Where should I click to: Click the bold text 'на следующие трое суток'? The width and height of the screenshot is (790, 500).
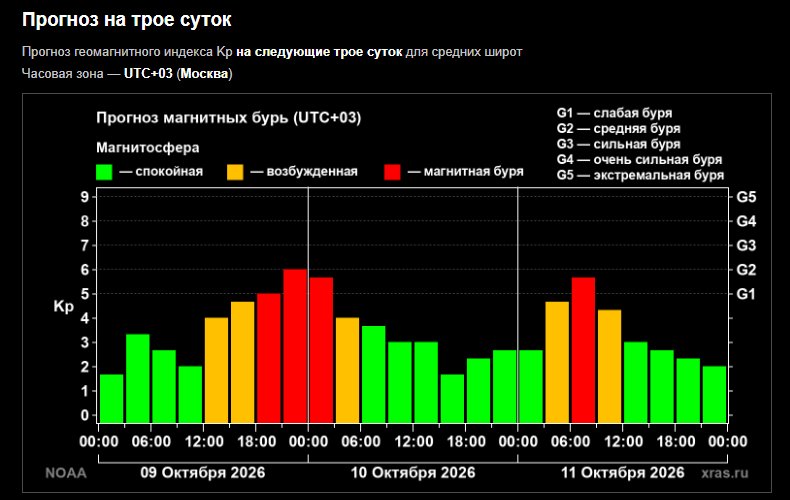(x=319, y=52)
